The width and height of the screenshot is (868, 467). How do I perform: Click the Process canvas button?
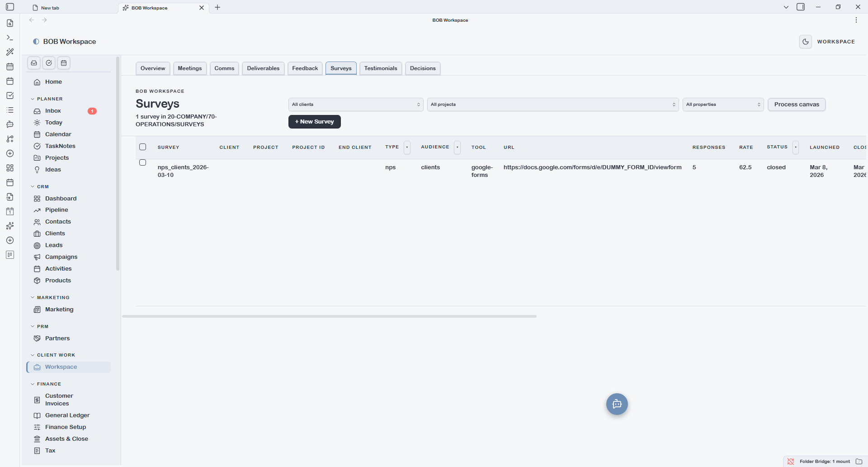point(797,105)
